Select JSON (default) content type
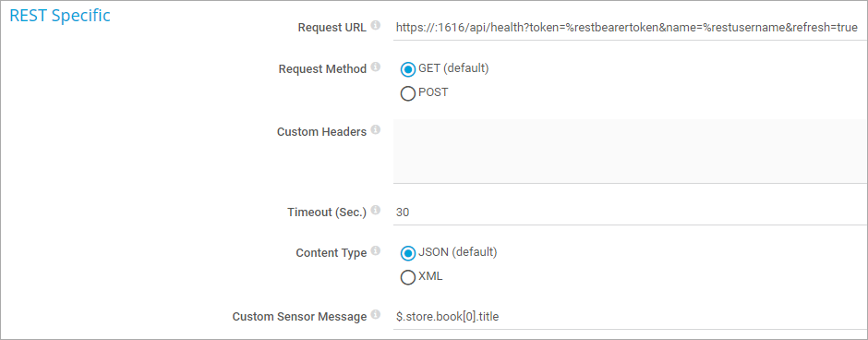868x340 pixels. point(407,254)
